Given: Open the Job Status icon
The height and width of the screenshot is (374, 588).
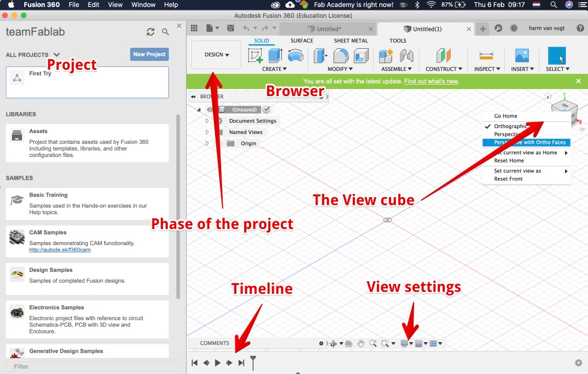Looking at the screenshot, I should (x=499, y=28).
